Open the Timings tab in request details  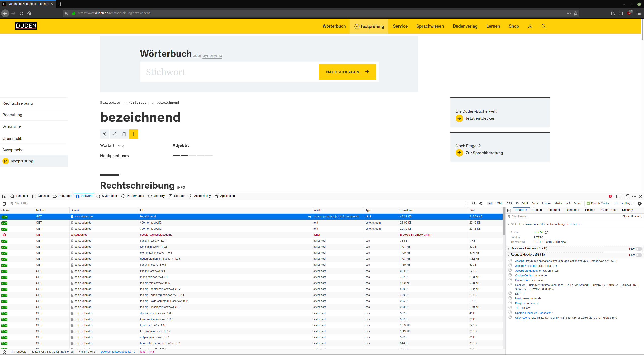coord(590,210)
